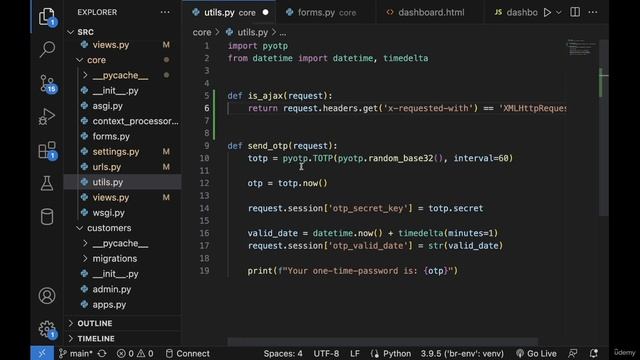The image size is (640, 360).
Task: Open urls.py file
Action: [x=107, y=167]
